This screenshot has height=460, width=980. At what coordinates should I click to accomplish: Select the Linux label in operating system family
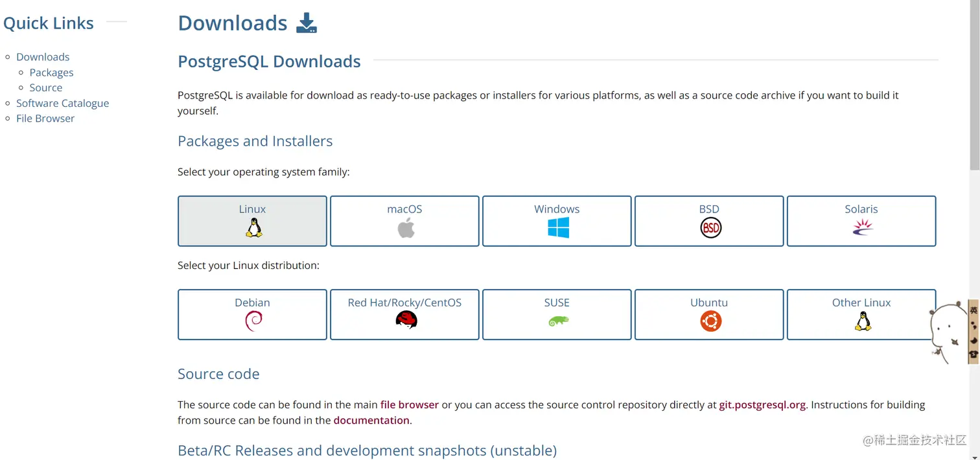click(x=252, y=209)
